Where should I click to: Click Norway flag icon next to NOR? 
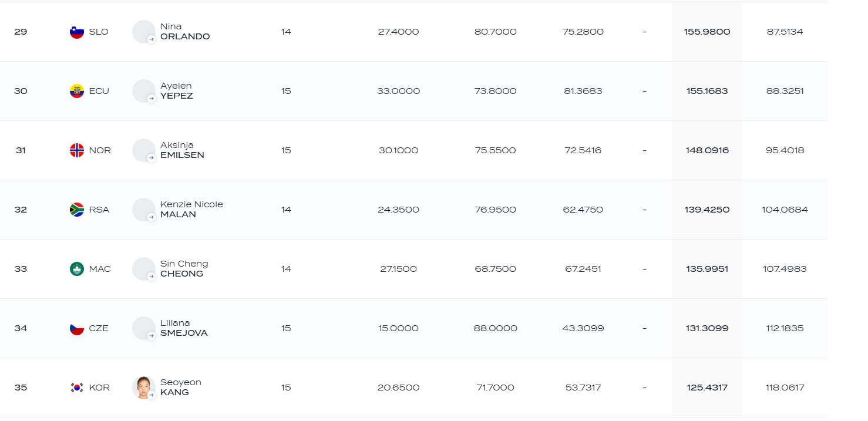tap(77, 150)
